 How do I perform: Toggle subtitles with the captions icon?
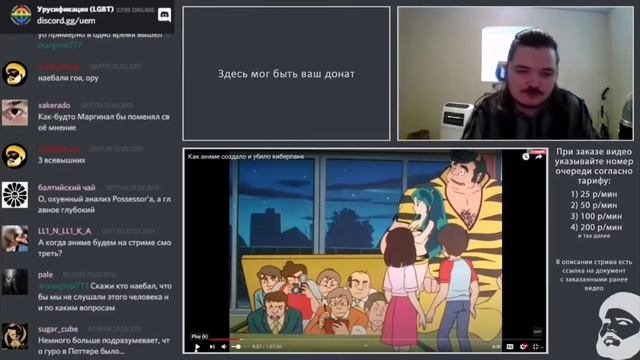[510, 347]
